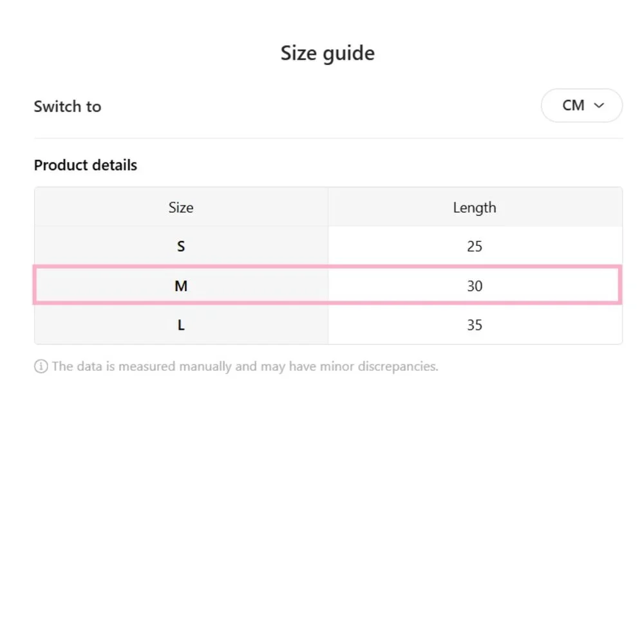Click the length value 30
Viewport: 644px width, 644px height.
(475, 286)
